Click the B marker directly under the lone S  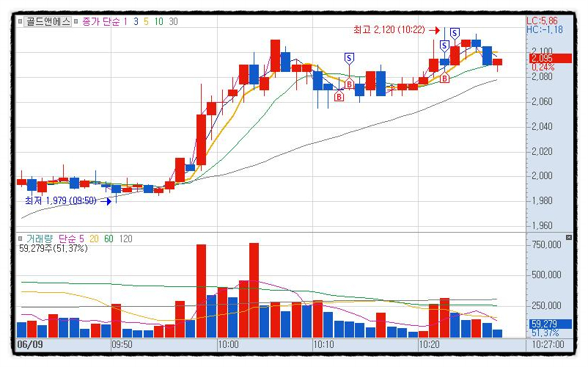(349, 84)
